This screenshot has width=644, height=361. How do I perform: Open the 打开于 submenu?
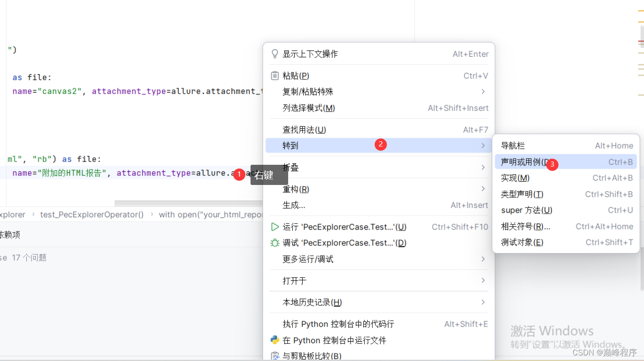[x=379, y=281]
